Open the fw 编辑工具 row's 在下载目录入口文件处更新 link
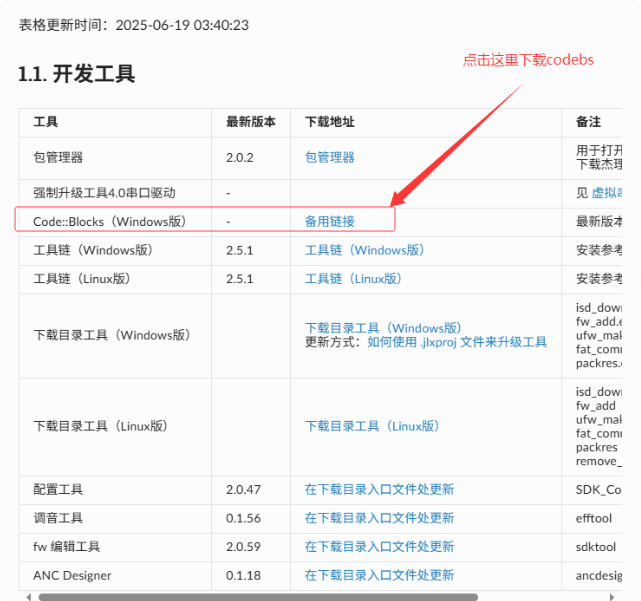Viewport: 641px width, 601px height. (379, 547)
